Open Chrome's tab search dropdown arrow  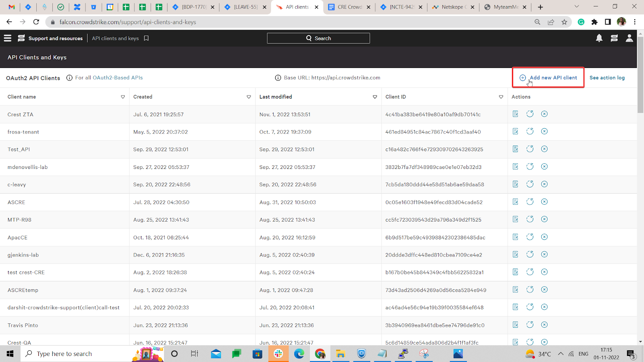[x=577, y=7]
